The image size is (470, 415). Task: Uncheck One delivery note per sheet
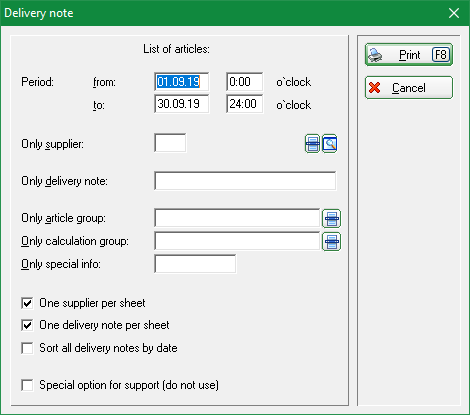coord(27,325)
